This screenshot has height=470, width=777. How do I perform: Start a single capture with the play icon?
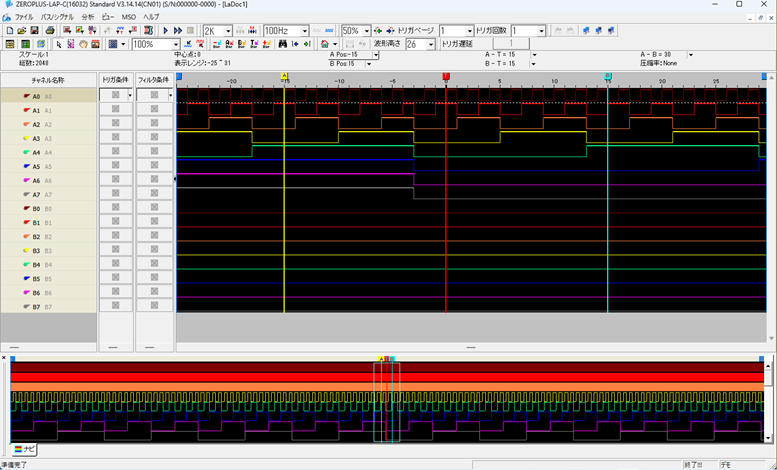click(x=166, y=31)
